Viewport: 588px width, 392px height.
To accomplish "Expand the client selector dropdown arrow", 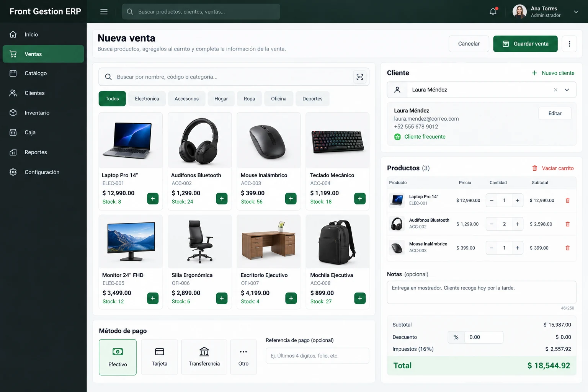I will click(x=567, y=90).
